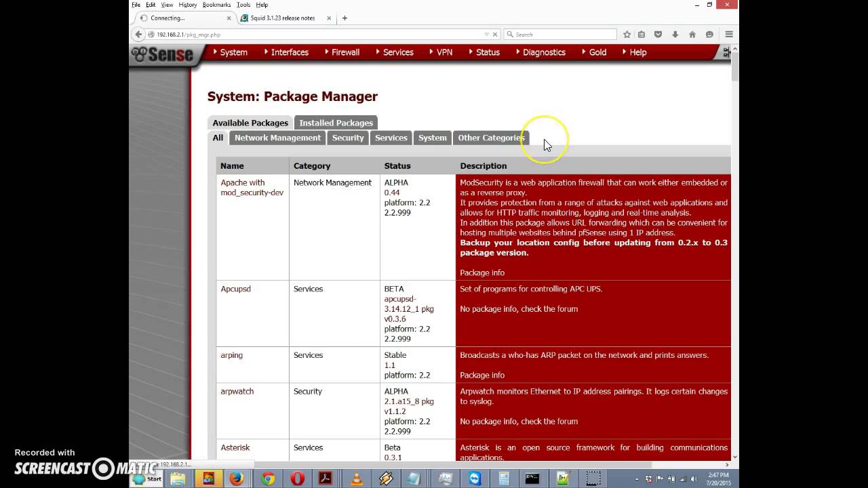
Task: Open Windows Start button
Action: pyautogui.click(x=147, y=479)
